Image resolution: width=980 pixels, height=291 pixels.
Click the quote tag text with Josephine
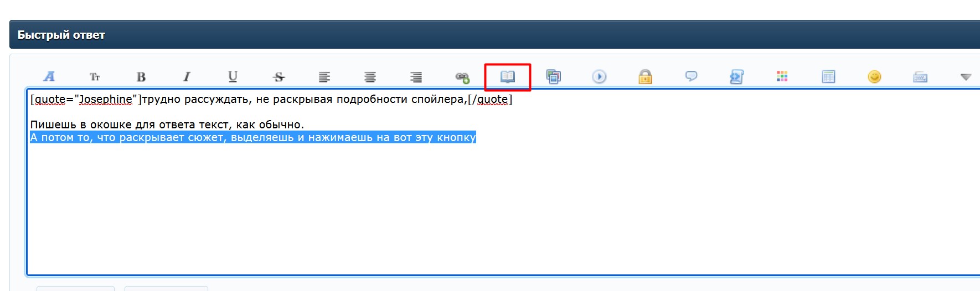(271, 100)
